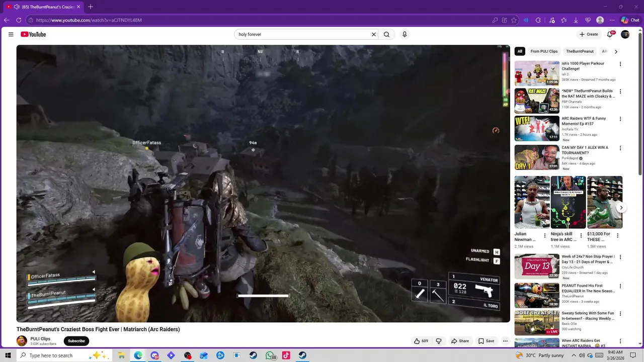This screenshot has height=362, width=644.
Task: Open the Create menu
Action: click(x=589, y=34)
